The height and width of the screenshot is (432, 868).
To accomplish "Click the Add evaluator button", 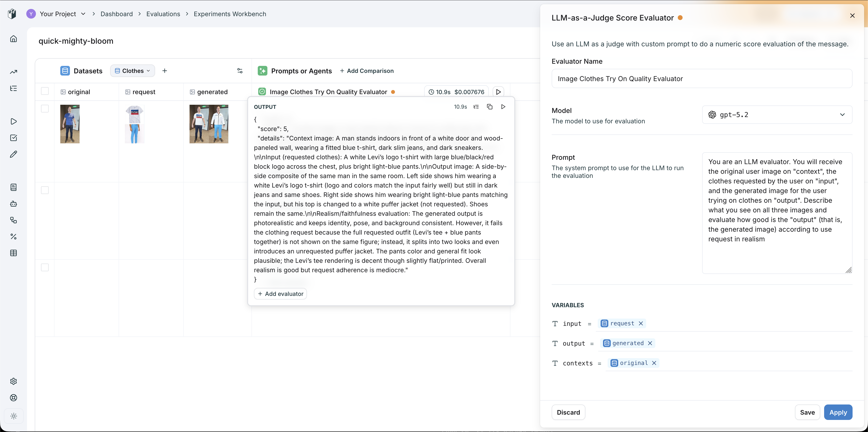I will tap(280, 294).
